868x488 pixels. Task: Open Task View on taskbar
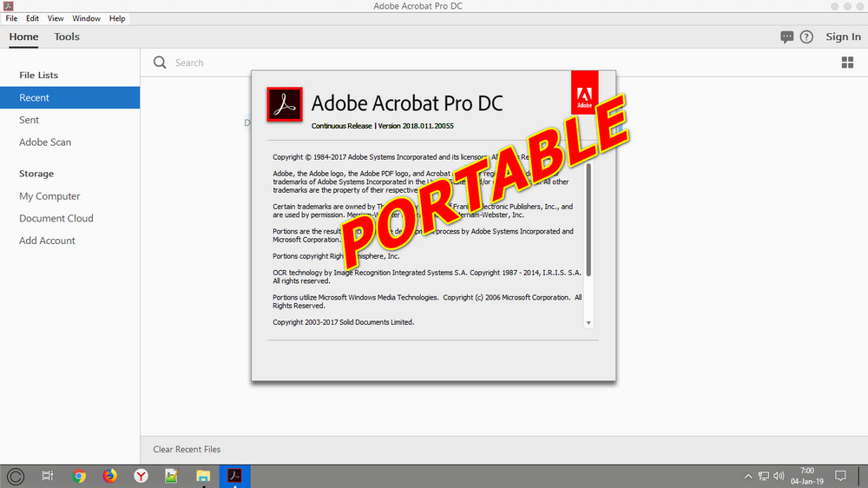(48, 476)
